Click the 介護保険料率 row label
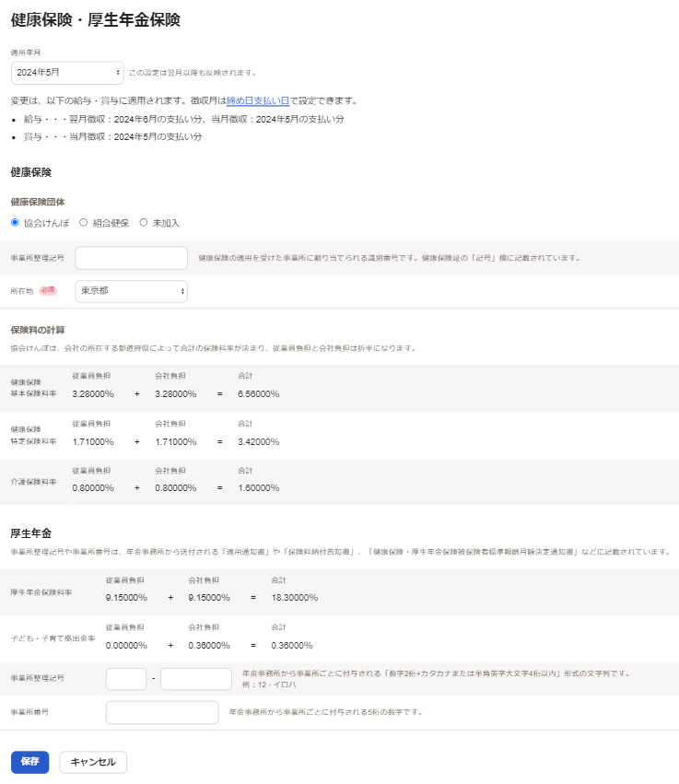679x784 pixels. (x=33, y=482)
